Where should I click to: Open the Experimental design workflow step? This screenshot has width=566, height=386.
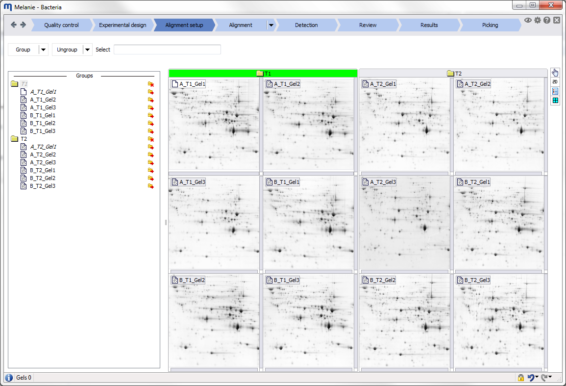coord(122,25)
